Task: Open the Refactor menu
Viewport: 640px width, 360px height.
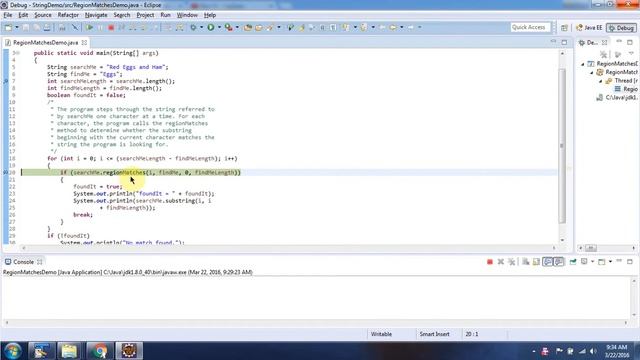Action: tap(68, 15)
